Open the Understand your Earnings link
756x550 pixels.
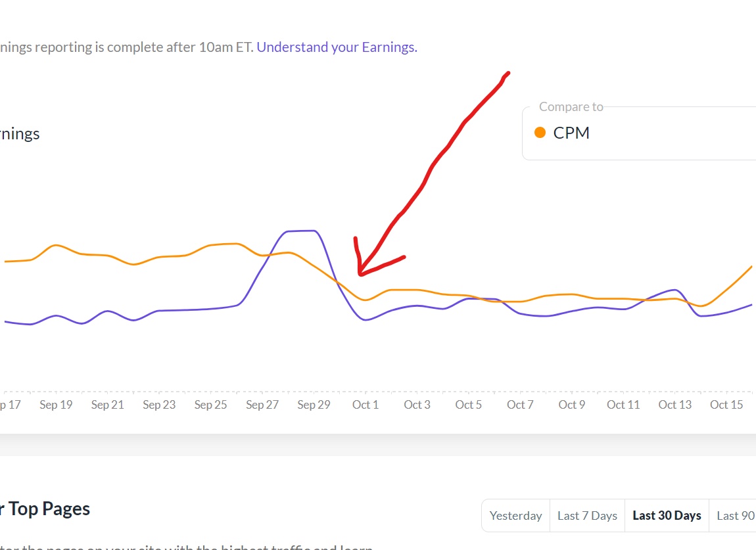click(x=337, y=47)
